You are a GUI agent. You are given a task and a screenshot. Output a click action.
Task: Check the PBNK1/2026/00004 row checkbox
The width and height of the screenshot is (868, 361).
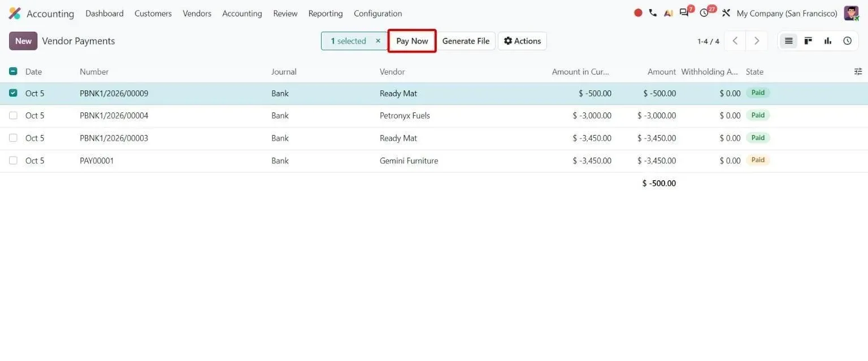(13, 115)
